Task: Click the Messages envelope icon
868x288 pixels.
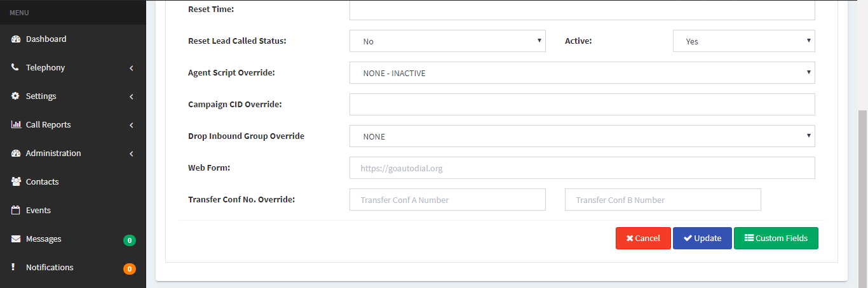Action: coord(16,239)
